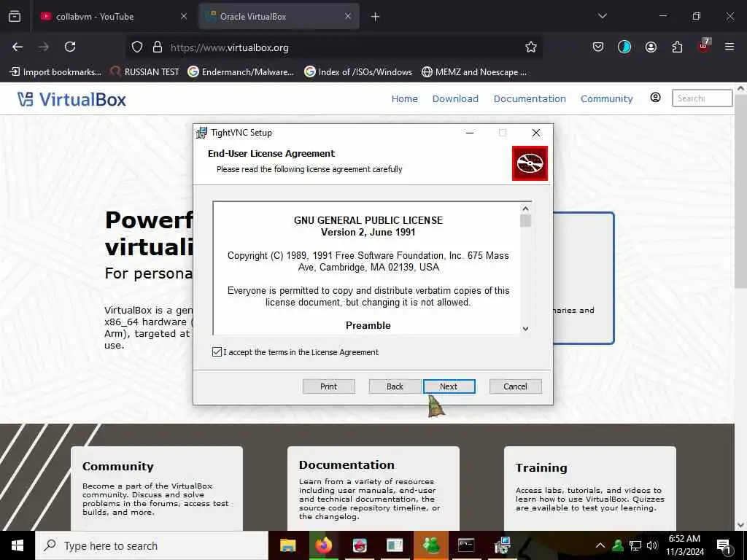747x560 pixels.
Task: Click license text scroll down arrow
Action: click(x=525, y=328)
